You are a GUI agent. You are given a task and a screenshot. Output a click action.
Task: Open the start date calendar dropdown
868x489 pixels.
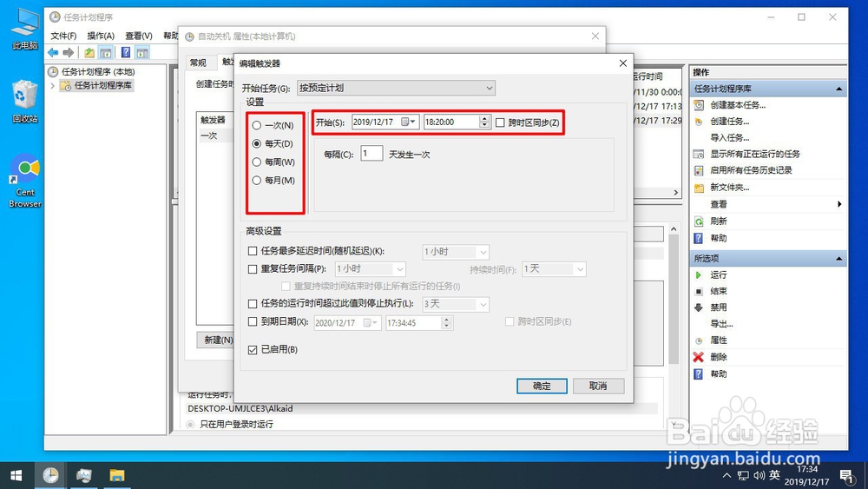pyautogui.click(x=409, y=122)
